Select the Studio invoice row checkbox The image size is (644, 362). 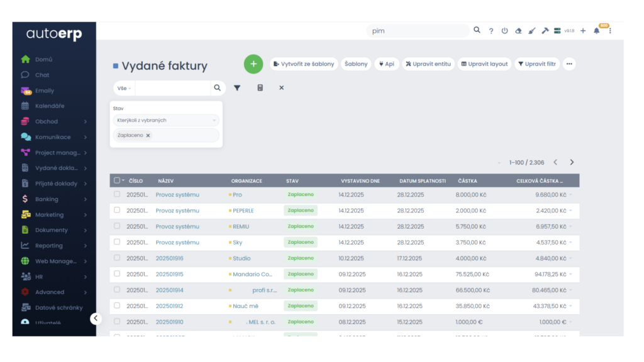[x=117, y=258]
